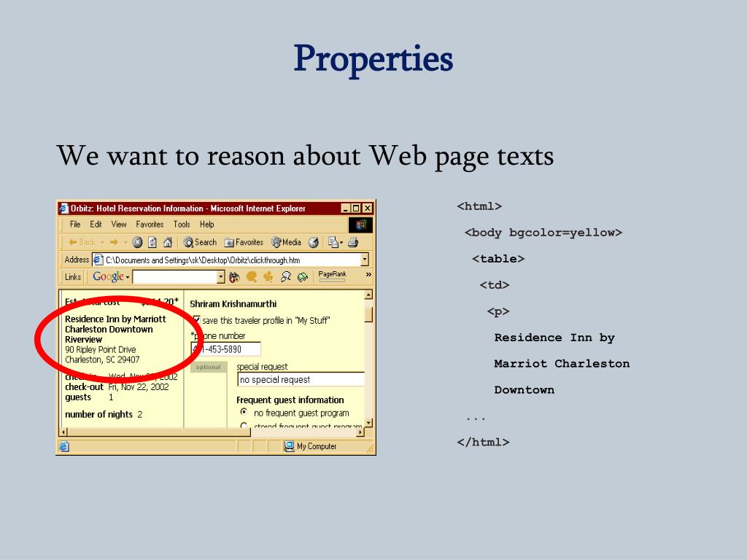The height and width of the screenshot is (560, 747).
Task: Expand the Google search box dropdown arrow
Action: click(x=220, y=276)
